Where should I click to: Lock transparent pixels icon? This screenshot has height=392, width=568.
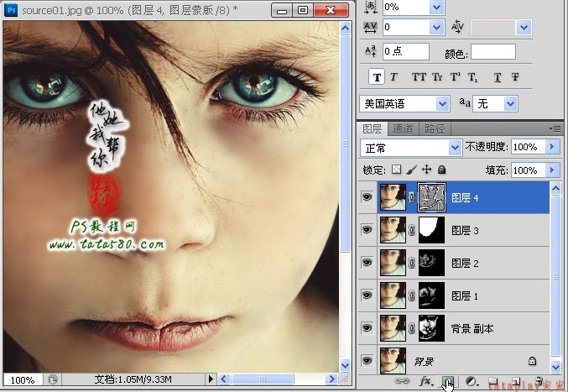(x=397, y=170)
